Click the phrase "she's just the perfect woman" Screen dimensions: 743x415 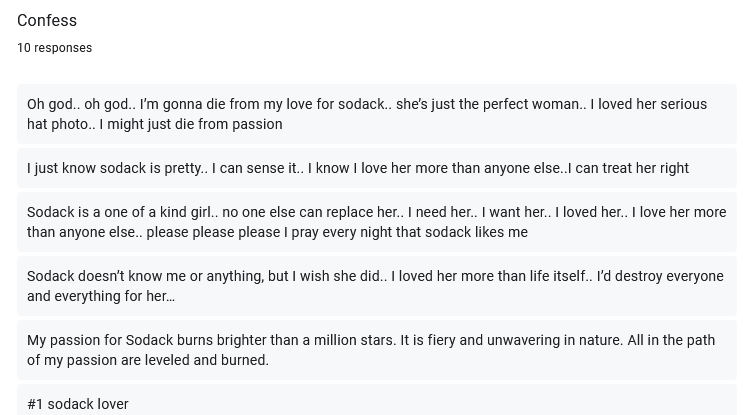(x=488, y=104)
